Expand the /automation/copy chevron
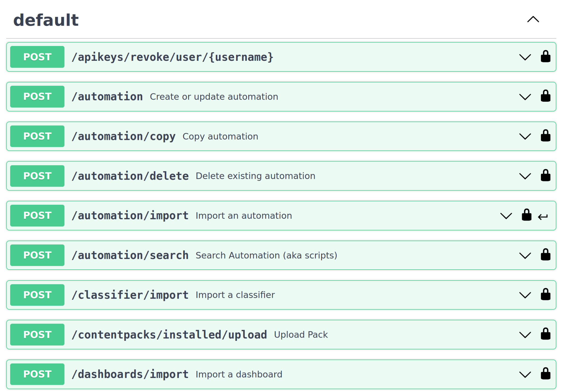Image resolution: width=561 pixels, height=392 pixels. (525, 136)
